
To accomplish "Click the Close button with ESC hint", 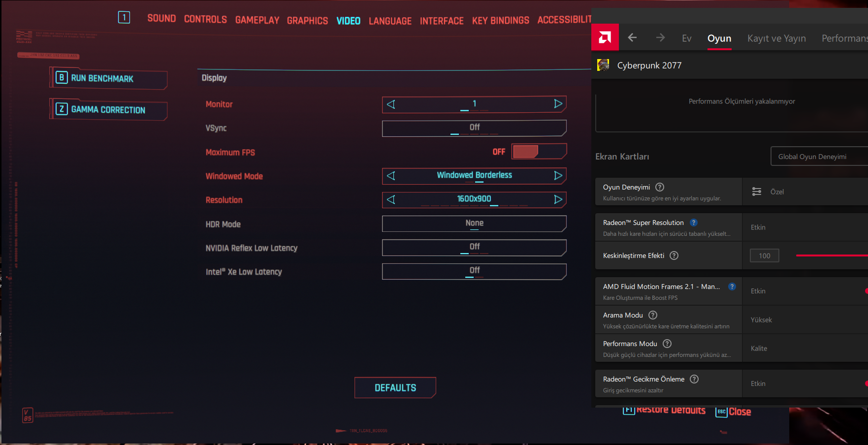I will 734,412.
